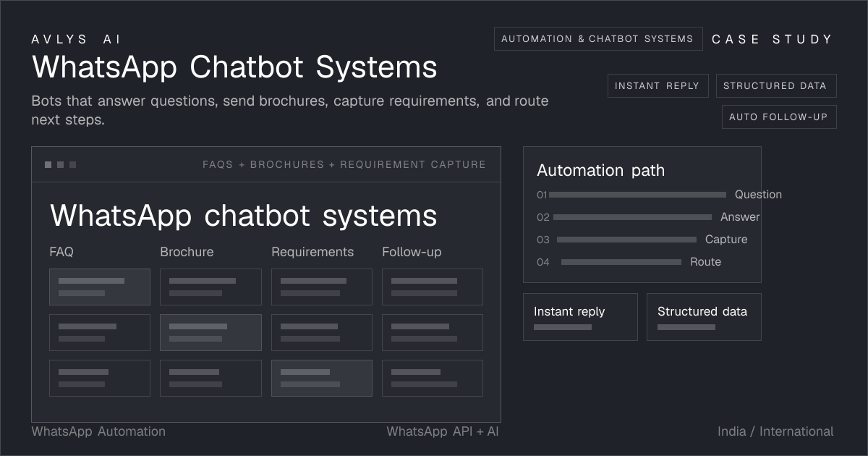The height and width of the screenshot is (456, 868).
Task: Click the AUTO FOLLOW-UP tag
Action: [779, 117]
